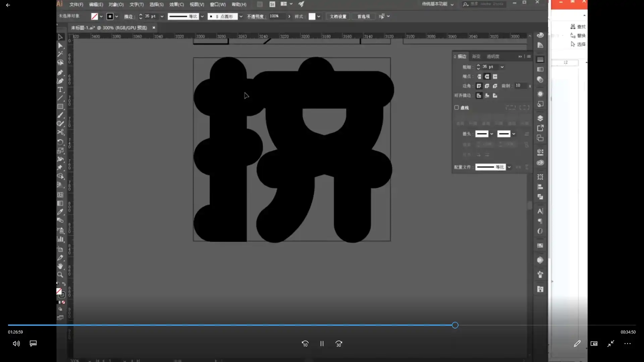
Task: Open the opacity 100% flyout arrow
Action: (x=289, y=16)
